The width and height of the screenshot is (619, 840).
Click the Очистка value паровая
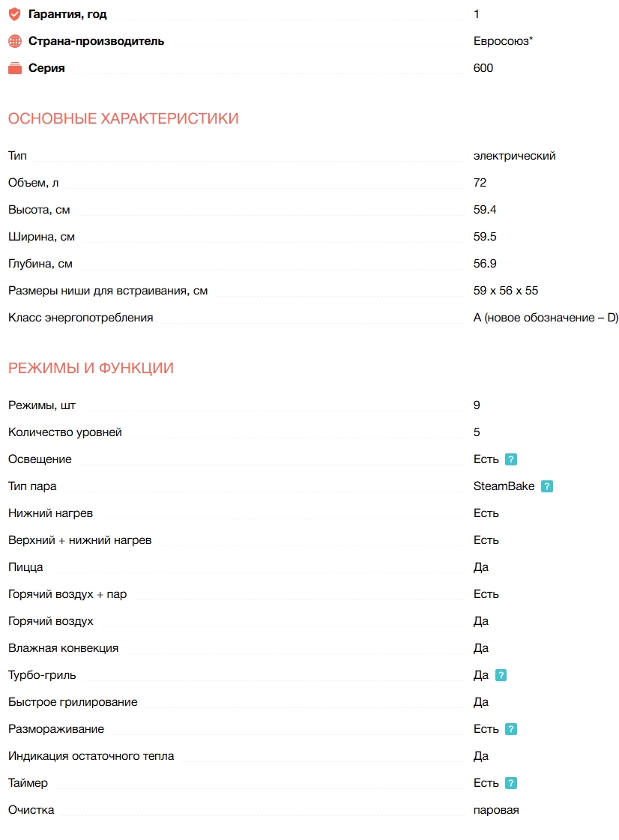[x=496, y=810]
